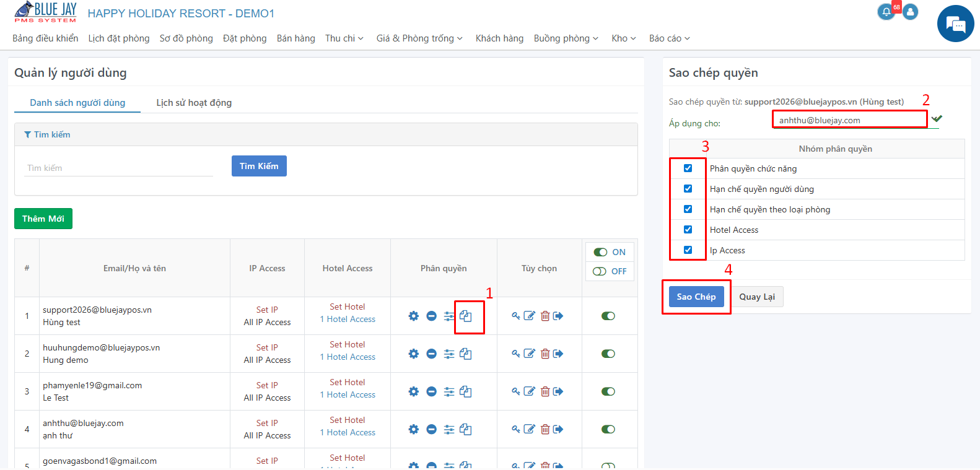
Task: Click key icon for support2026@bluejaypos.vn
Action: tap(515, 316)
